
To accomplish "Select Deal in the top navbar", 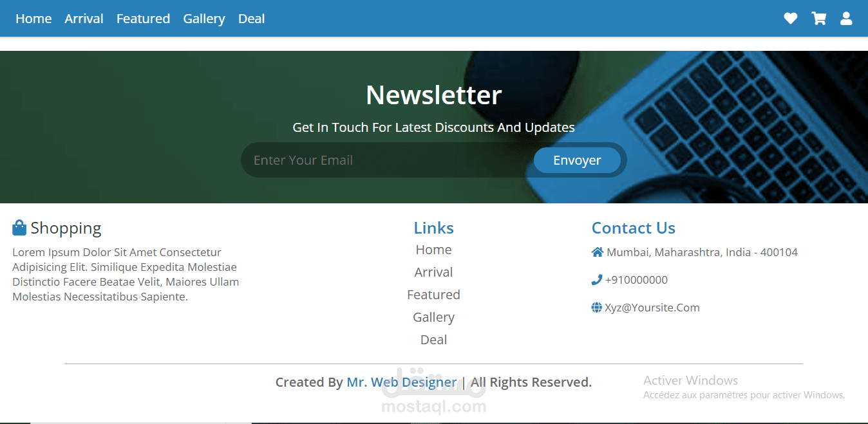I will click(x=251, y=19).
